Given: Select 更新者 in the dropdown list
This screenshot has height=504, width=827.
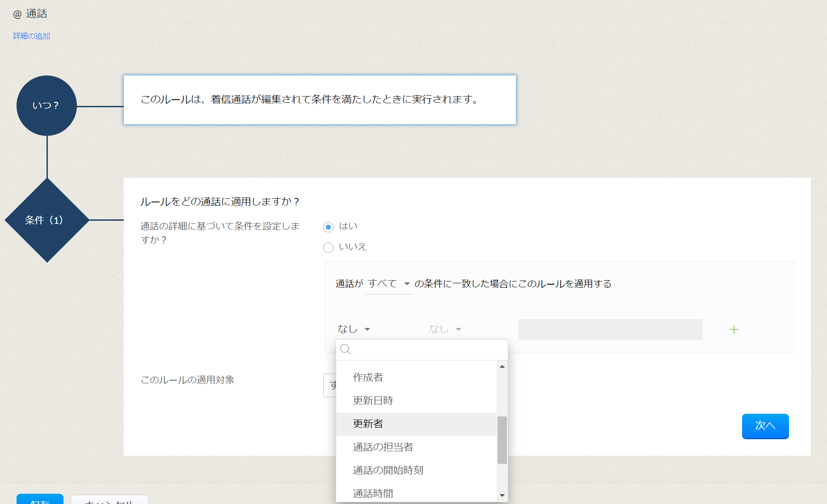Looking at the screenshot, I should (368, 424).
